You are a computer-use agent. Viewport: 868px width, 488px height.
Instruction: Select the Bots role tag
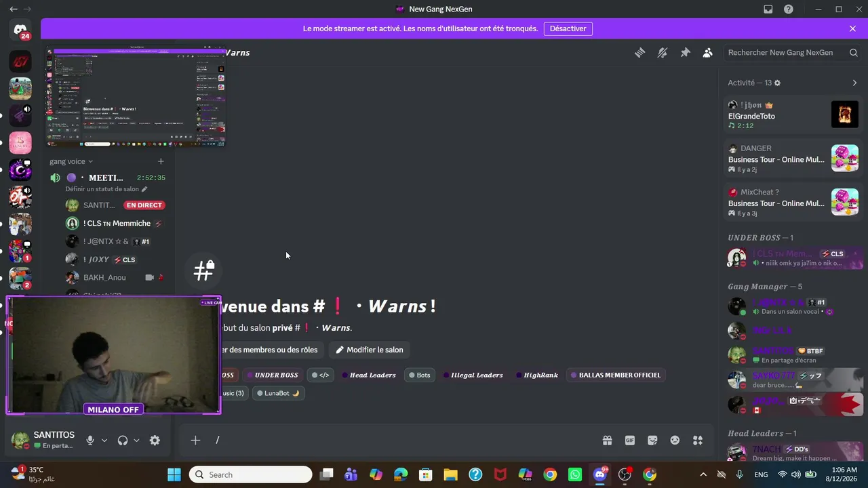click(x=420, y=375)
